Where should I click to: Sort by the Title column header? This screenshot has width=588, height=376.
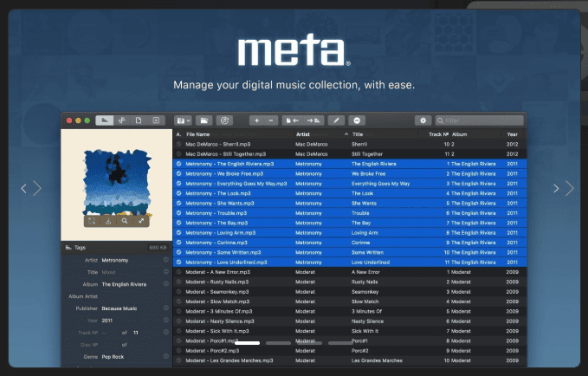point(384,134)
